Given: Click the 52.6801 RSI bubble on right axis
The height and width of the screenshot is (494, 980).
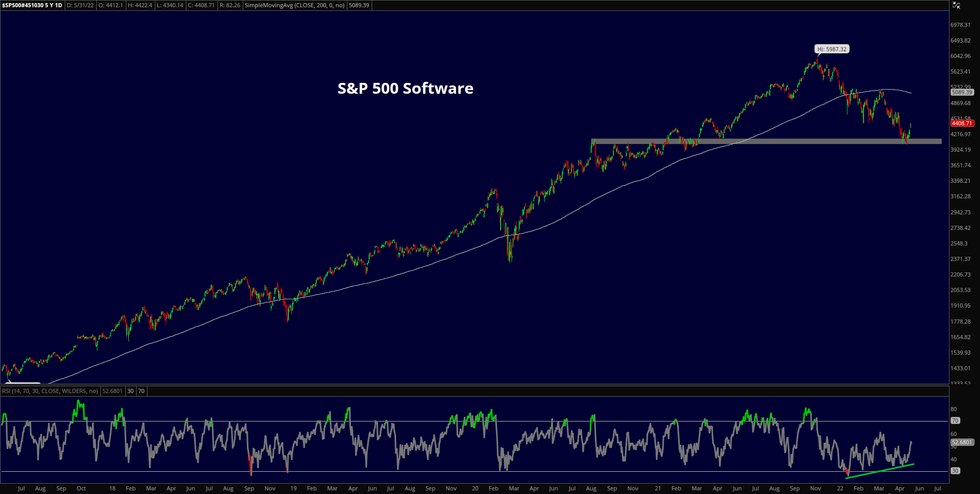Looking at the screenshot, I should click(x=962, y=442).
